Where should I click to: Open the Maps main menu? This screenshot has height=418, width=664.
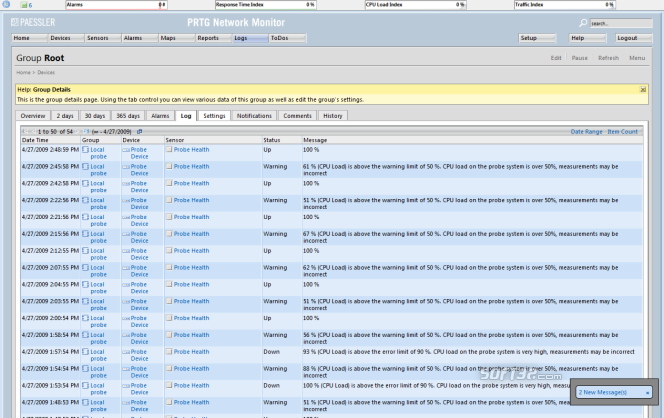[x=177, y=38]
